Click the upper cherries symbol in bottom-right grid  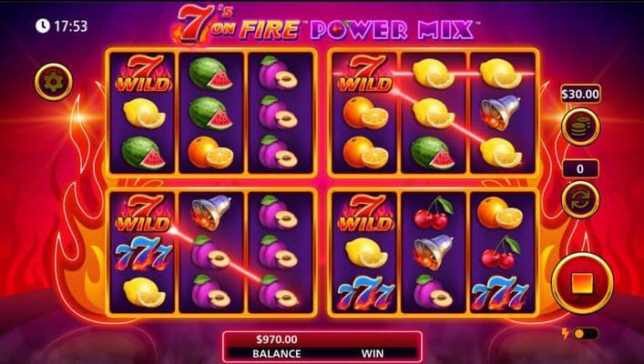pyautogui.click(x=434, y=213)
